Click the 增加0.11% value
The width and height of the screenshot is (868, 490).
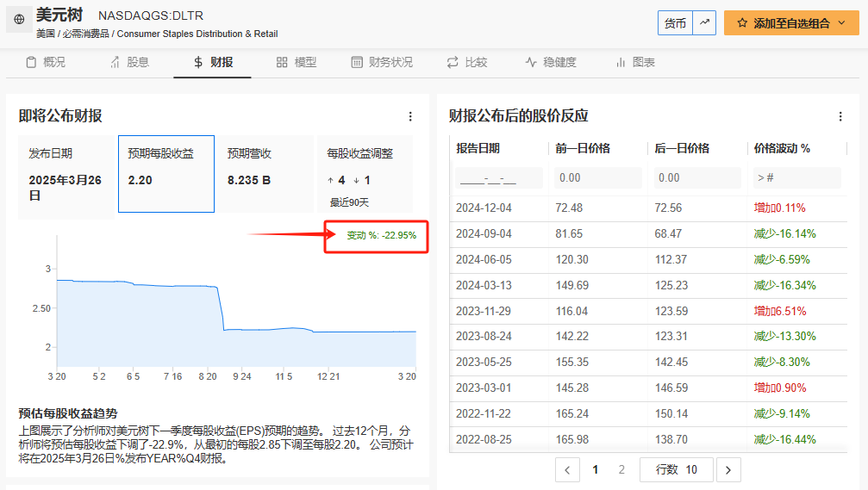coord(780,208)
